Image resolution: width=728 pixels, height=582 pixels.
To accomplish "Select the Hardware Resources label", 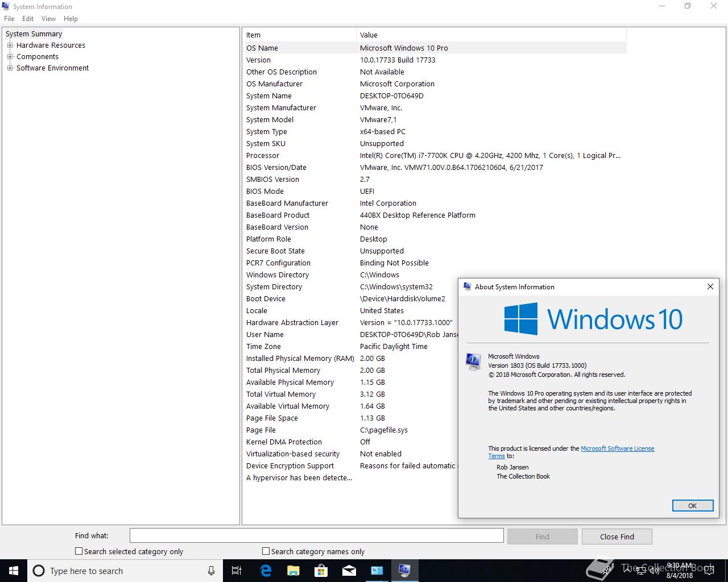I will [x=51, y=45].
